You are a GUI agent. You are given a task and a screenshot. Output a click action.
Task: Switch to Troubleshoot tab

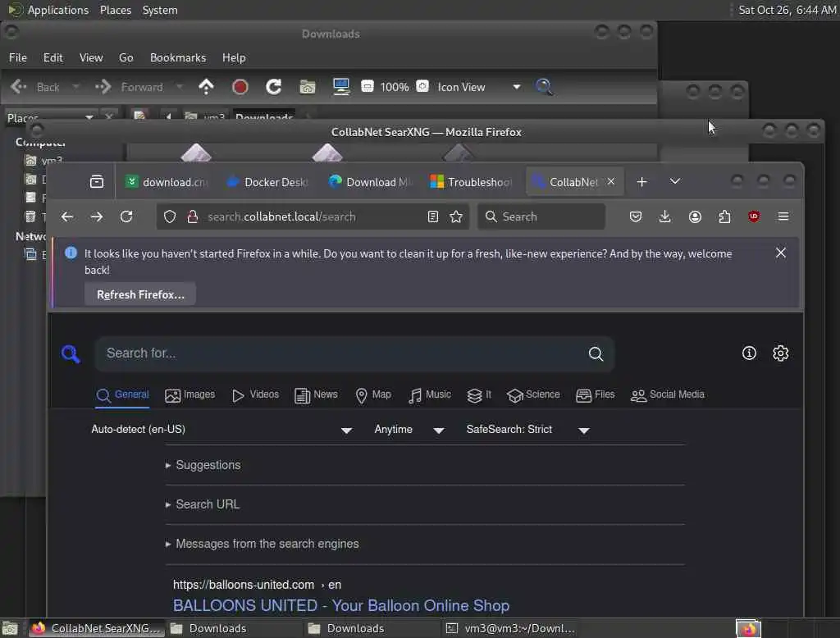tap(472, 182)
